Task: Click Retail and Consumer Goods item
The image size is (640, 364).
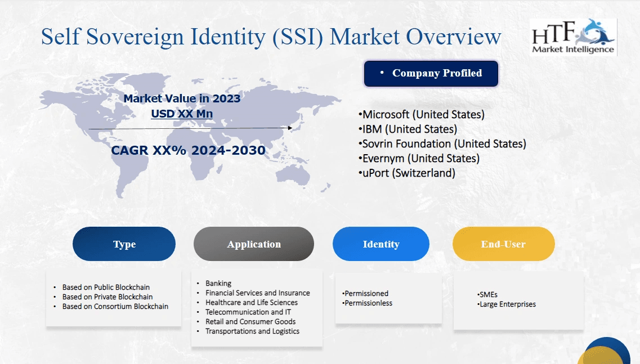Action: pyautogui.click(x=250, y=322)
